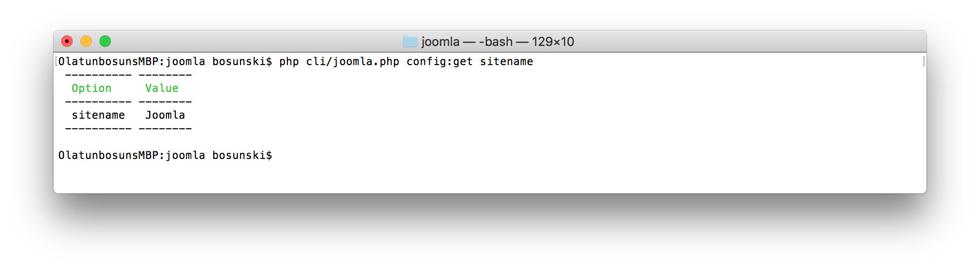Screen dimensions: 980x270
Task: Click the "config:get" text in the command
Action: tap(439, 62)
